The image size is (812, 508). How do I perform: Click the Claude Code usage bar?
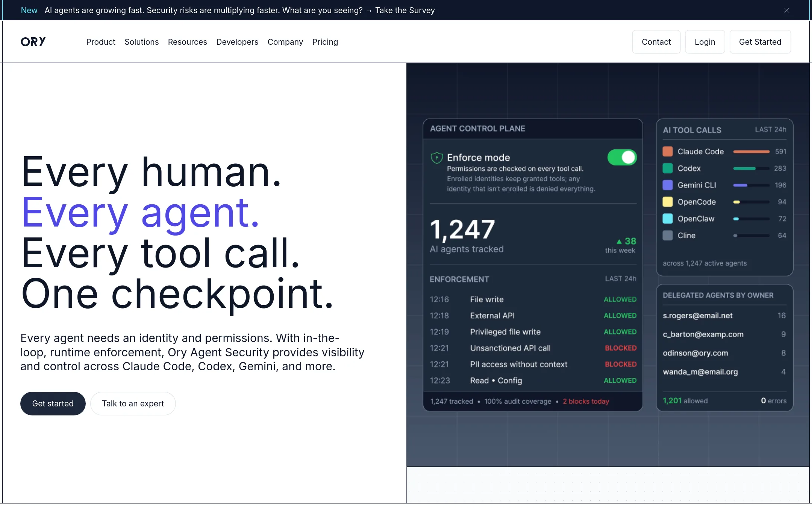pos(751,152)
